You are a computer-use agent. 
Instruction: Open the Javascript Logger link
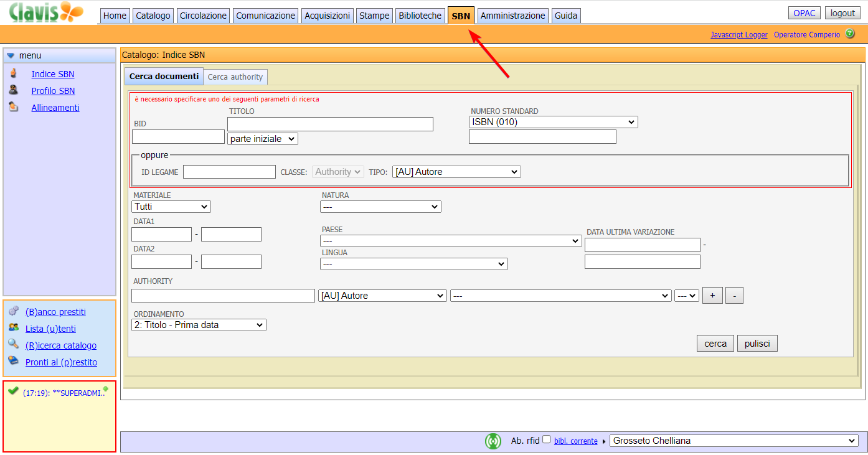pos(738,35)
